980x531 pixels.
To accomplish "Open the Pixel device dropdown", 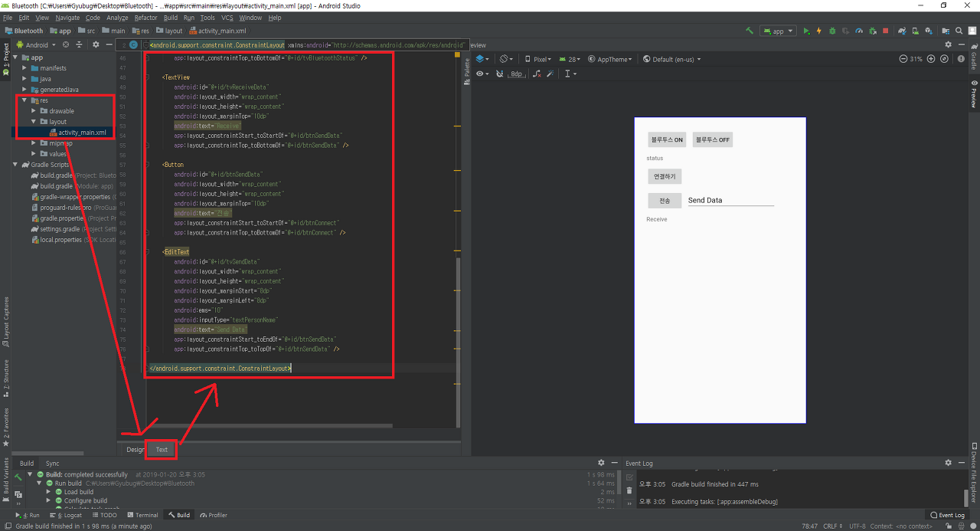I will [x=539, y=59].
